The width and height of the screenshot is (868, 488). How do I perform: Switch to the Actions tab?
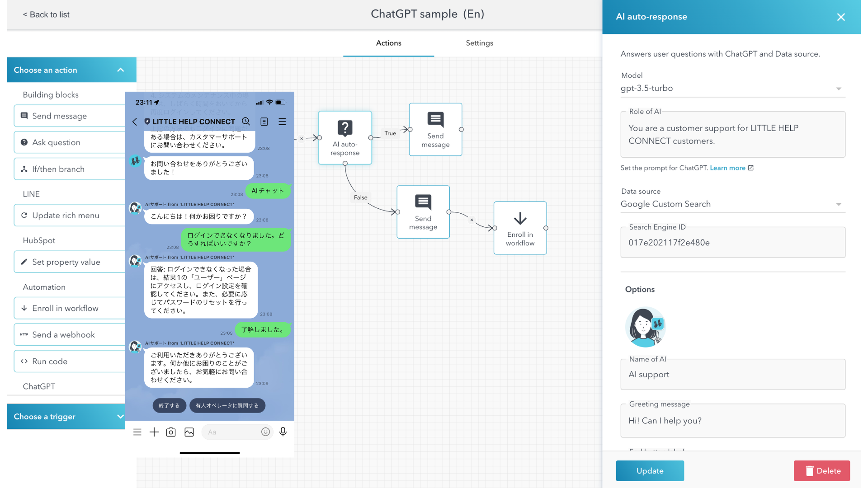(x=389, y=43)
